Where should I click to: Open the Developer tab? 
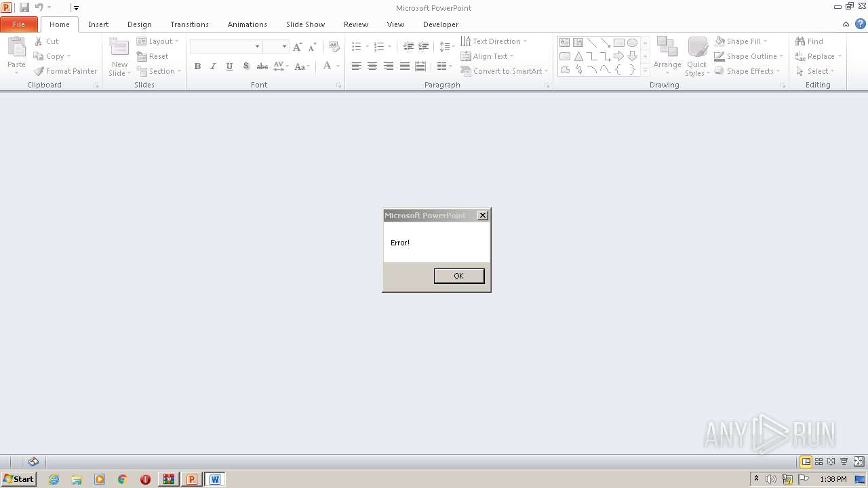pos(441,24)
